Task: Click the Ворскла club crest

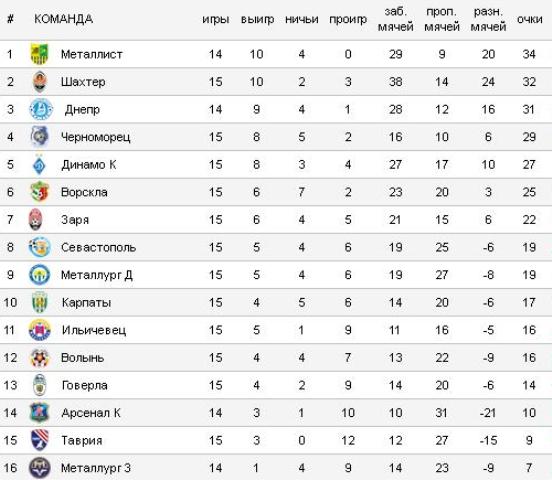Action: point(39,192)
